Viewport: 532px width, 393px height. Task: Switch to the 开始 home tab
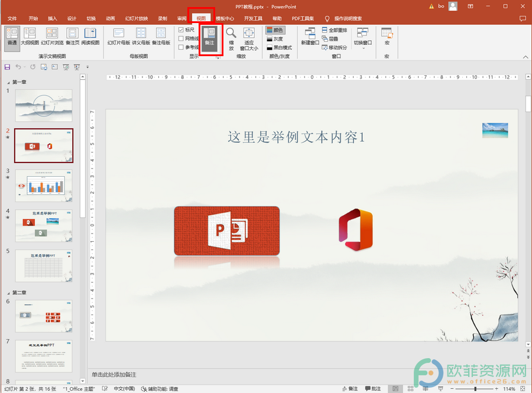(x=33, y=19)
